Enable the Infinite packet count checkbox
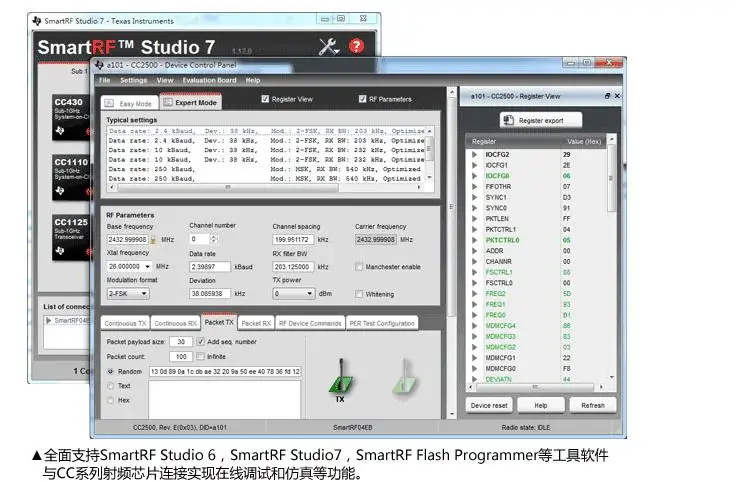Screen dimensions: 739x482 point(200,356)
